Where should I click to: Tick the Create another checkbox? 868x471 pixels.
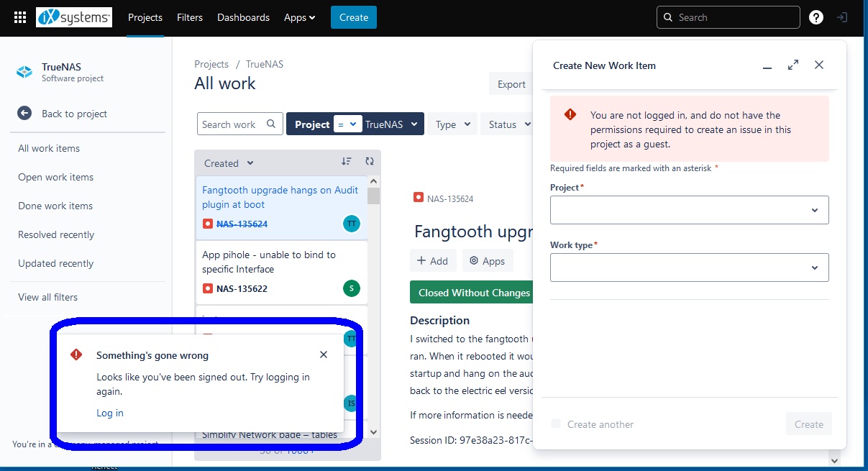pyautogui.click(x=555, y=424)
